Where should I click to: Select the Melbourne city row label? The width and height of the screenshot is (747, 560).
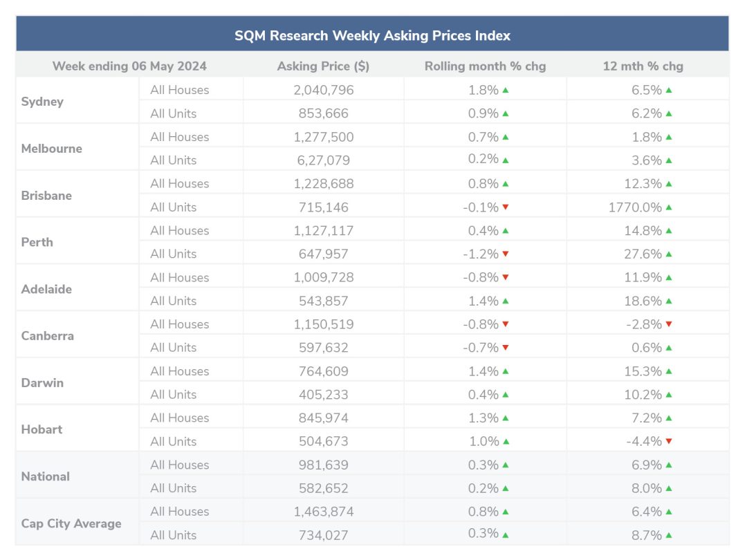tap(51, 149)
